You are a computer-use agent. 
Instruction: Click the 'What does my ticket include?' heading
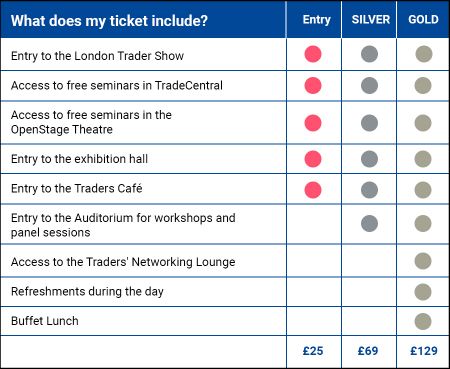tap(109, 21)
